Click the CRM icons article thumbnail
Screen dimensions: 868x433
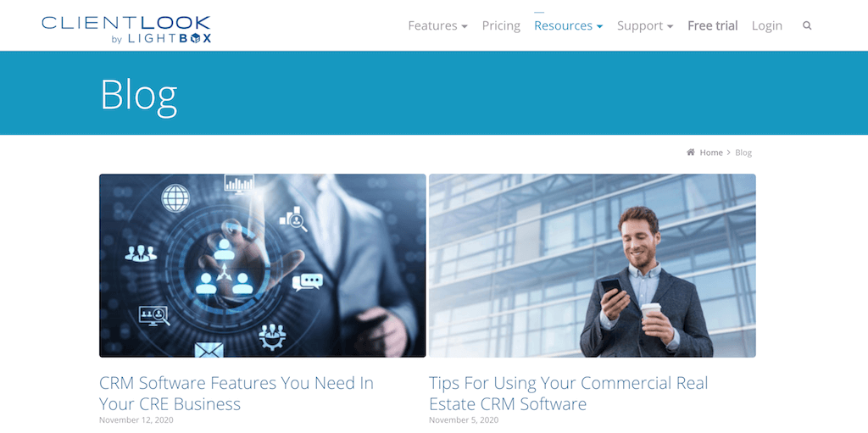pos(263,266)
